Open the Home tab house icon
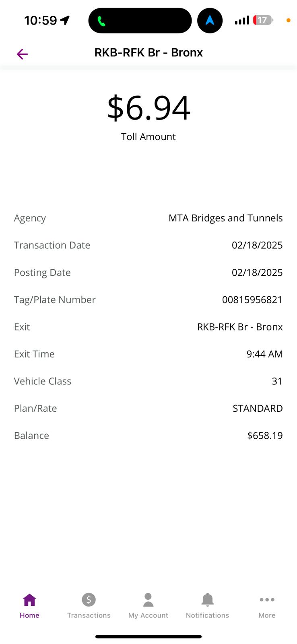The width and height of the screenshot is (297, 644). click(29, 600)
